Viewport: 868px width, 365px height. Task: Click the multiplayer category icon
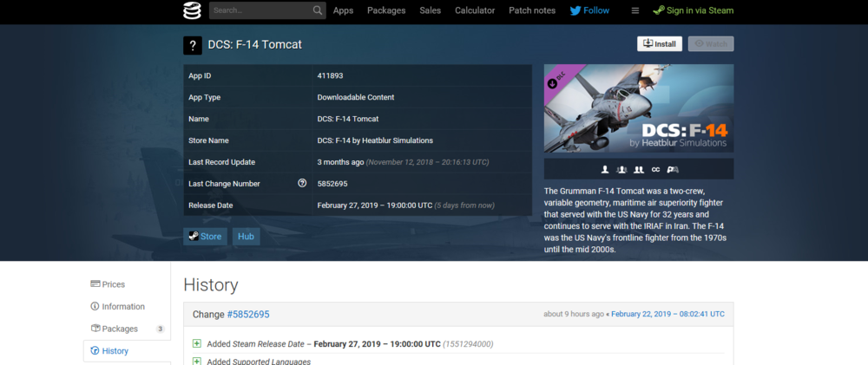tap(621, 169)
